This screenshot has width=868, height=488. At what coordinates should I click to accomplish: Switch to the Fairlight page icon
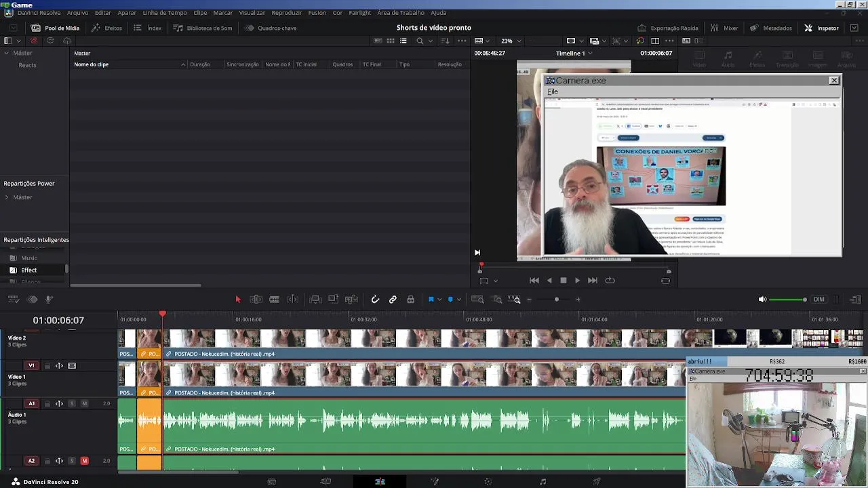[542, 482]
